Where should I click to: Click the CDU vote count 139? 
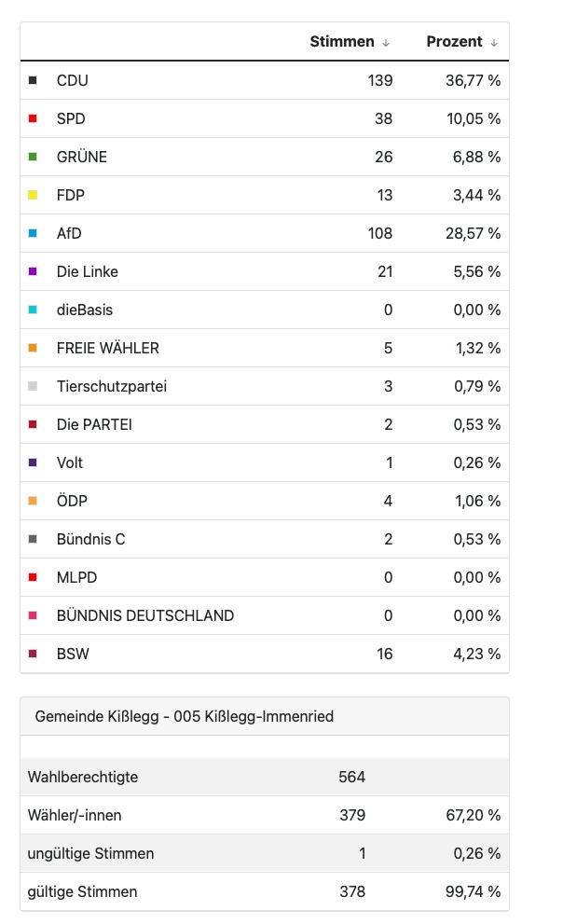point(379,80)
